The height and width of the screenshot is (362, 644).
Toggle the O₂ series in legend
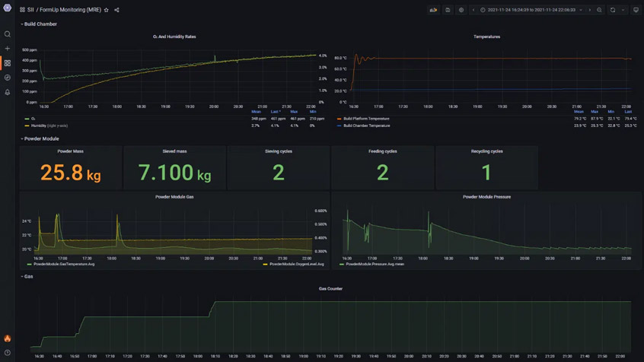[33, 119]
